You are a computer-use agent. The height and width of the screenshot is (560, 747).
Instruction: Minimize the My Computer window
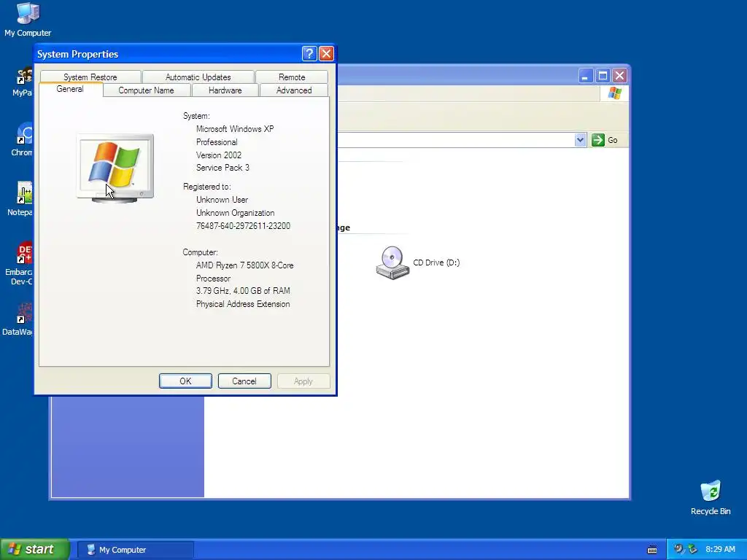pos(586,75)
